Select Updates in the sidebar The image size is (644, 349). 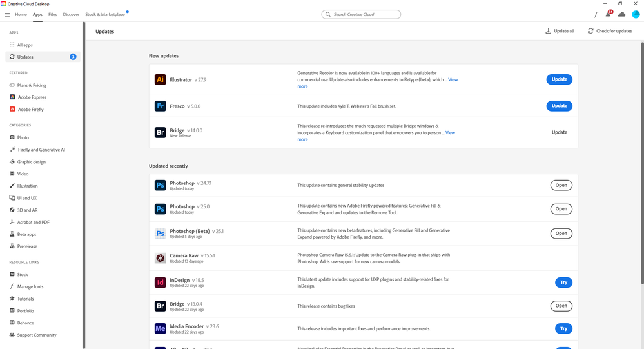point(43,57)
